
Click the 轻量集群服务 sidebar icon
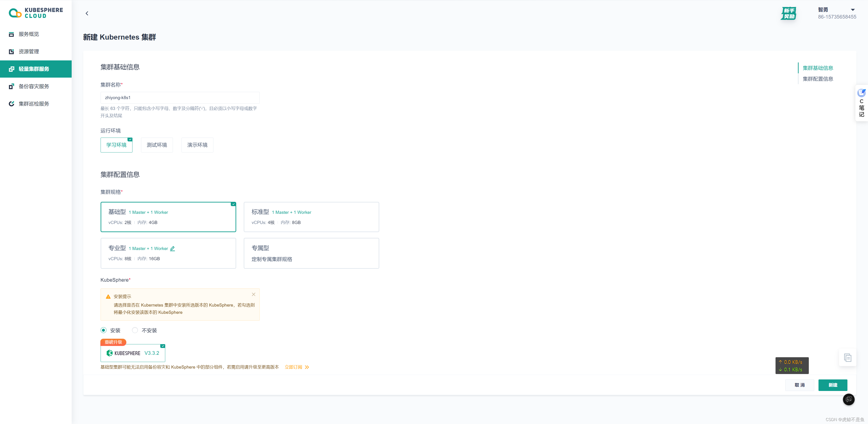click(x=12, y=69)
